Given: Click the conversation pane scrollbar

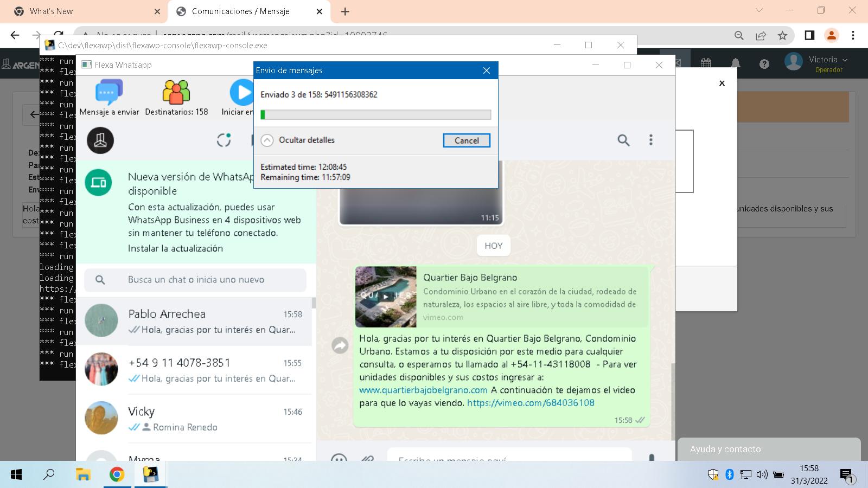Looking at the screenshot, I should point(673,401).
